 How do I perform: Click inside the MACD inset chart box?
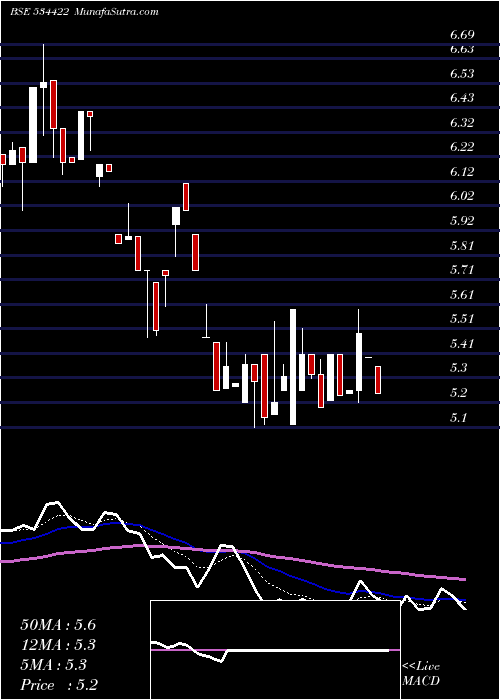point(275,650)
